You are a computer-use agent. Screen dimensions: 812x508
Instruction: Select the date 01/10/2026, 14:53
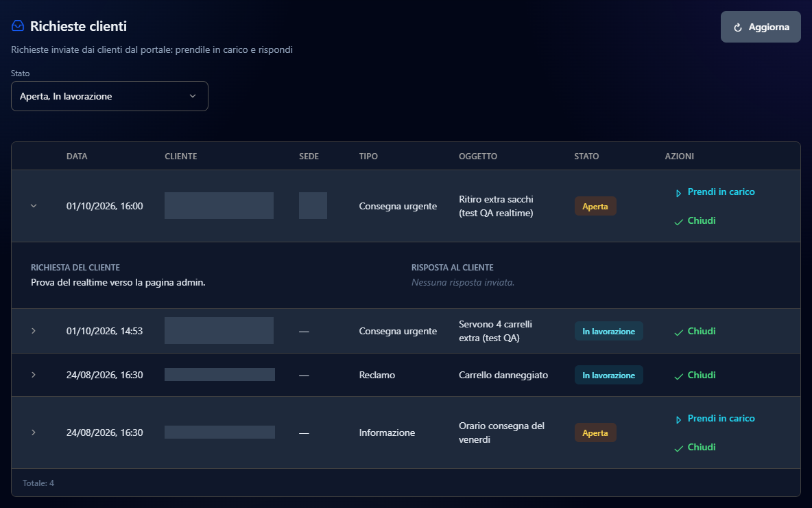click(x=105, y=332)
